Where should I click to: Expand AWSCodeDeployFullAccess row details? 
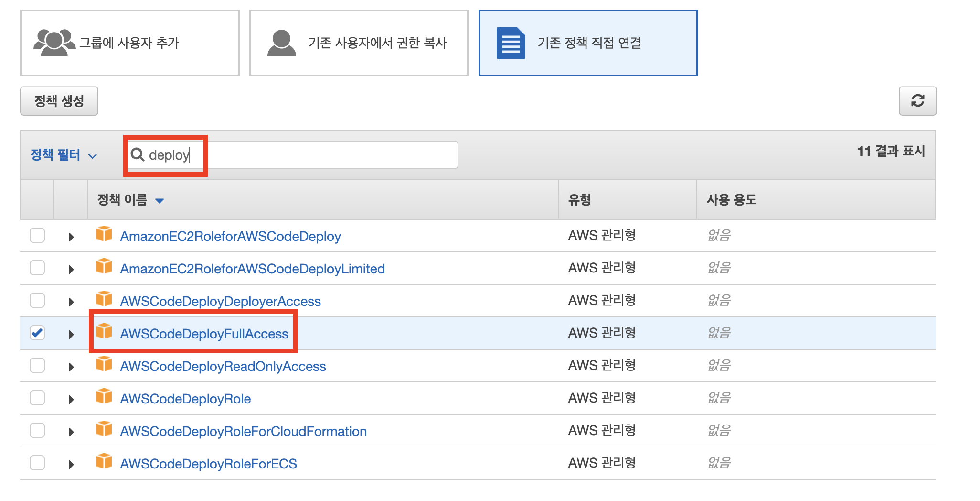(71, 334)
